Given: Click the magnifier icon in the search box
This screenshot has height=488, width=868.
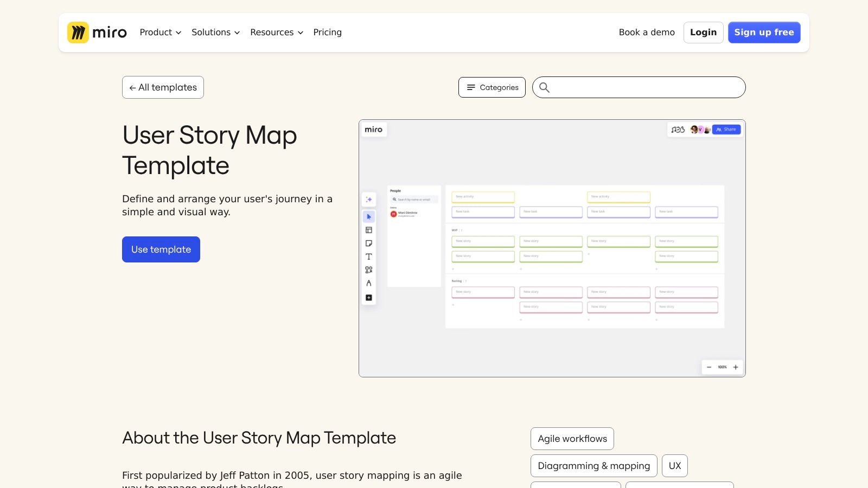Looking at the screenshot, I should (544, 87).
